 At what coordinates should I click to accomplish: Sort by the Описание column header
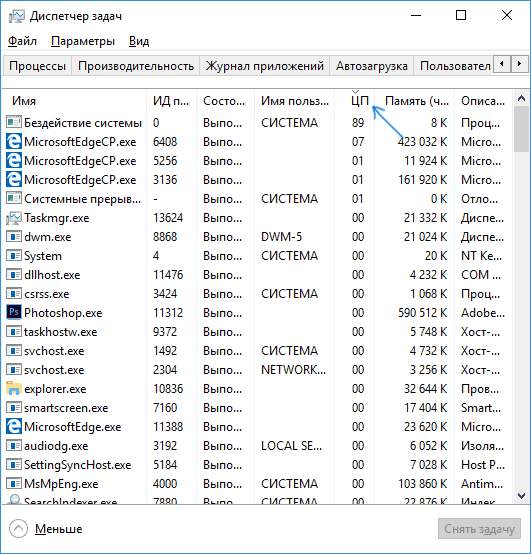[x=483, y=101]
